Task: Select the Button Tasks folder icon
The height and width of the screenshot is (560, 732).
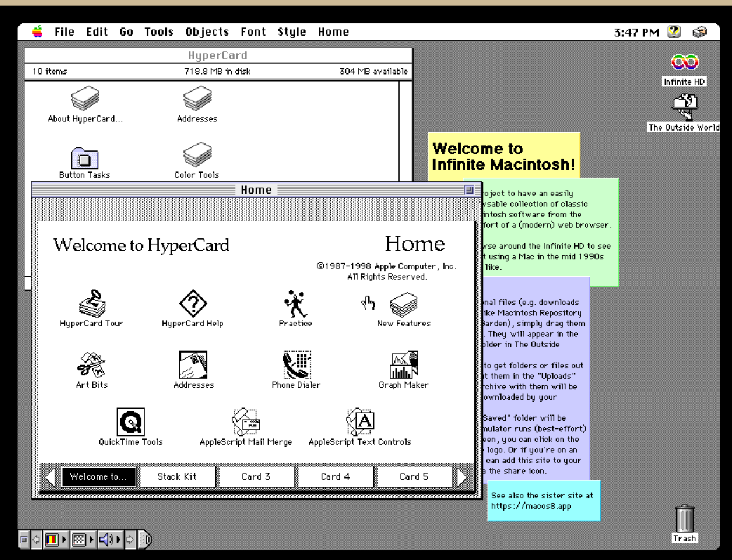Action: tap(84, 158)
